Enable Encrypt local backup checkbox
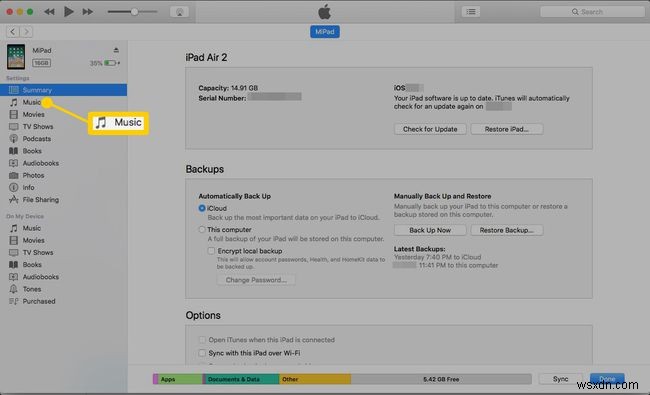The width and height of the screenshot is (650, 395). [x=211, y=251]
